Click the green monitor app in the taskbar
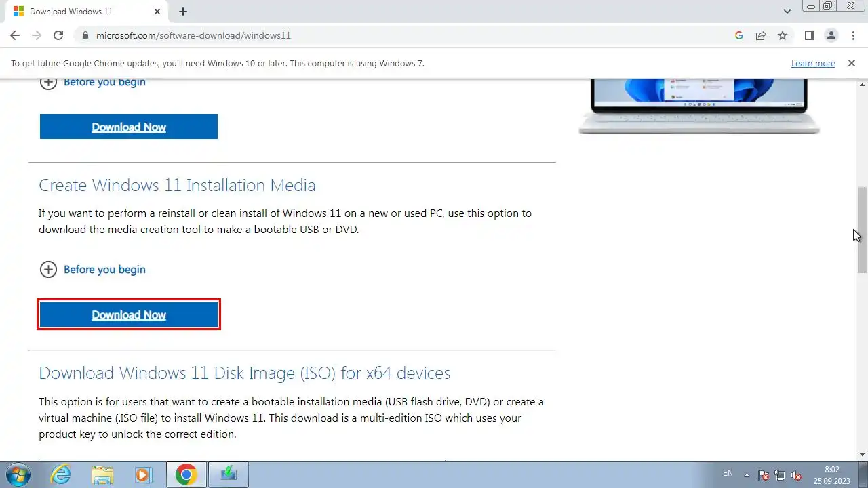The height and width of the screenshot is (488, 868). pos(229,474)
